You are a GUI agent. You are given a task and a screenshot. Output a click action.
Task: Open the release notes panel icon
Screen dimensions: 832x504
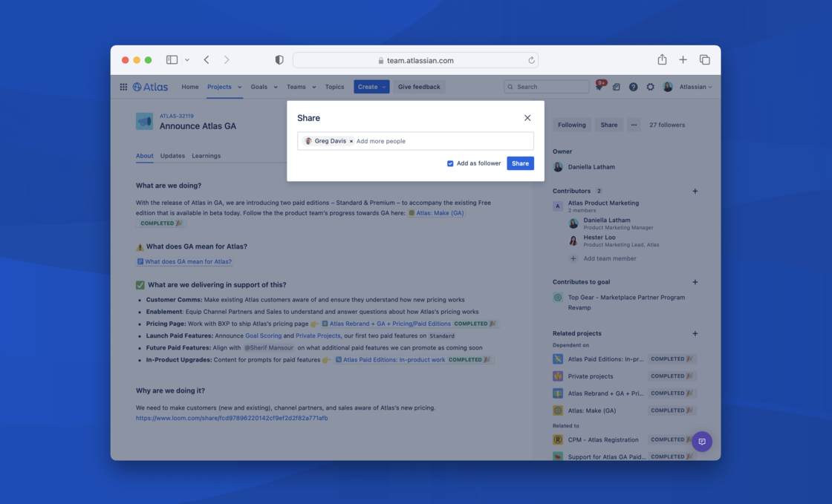pyautogui.click(x=617, y=87)
